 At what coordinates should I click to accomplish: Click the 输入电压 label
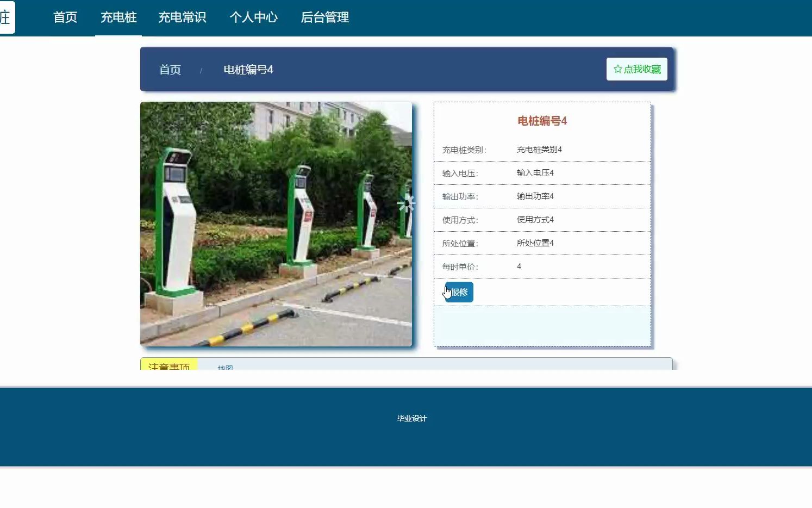point(460,173)
